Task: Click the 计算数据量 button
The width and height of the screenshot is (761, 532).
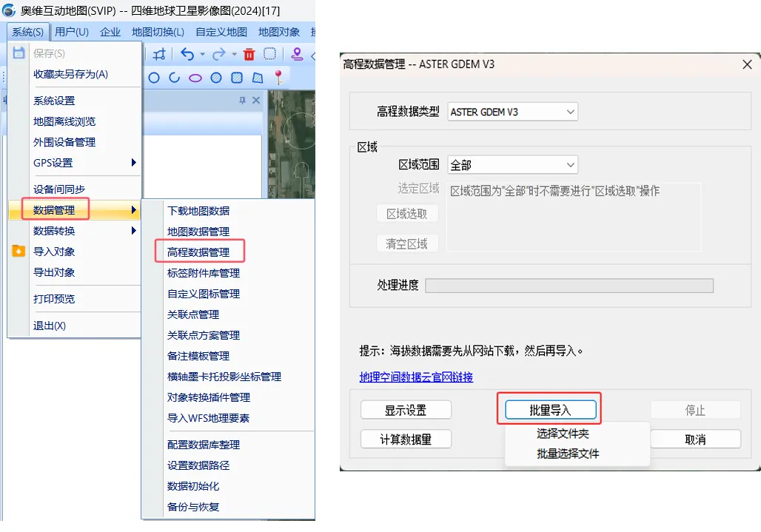Action: click(406, 440)
